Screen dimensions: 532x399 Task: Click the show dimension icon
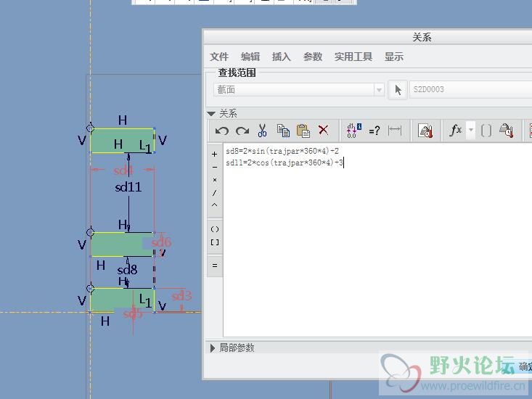coord(395,131)
